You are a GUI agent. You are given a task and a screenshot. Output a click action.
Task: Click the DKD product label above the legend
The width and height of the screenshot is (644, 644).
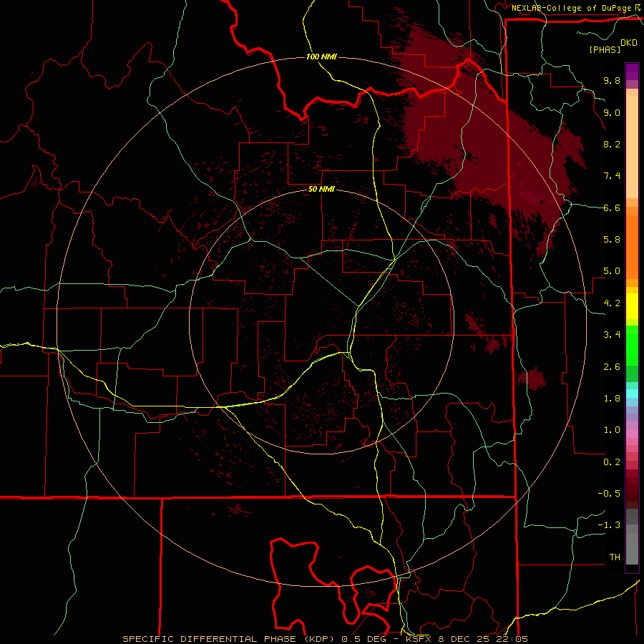(629, 42)
